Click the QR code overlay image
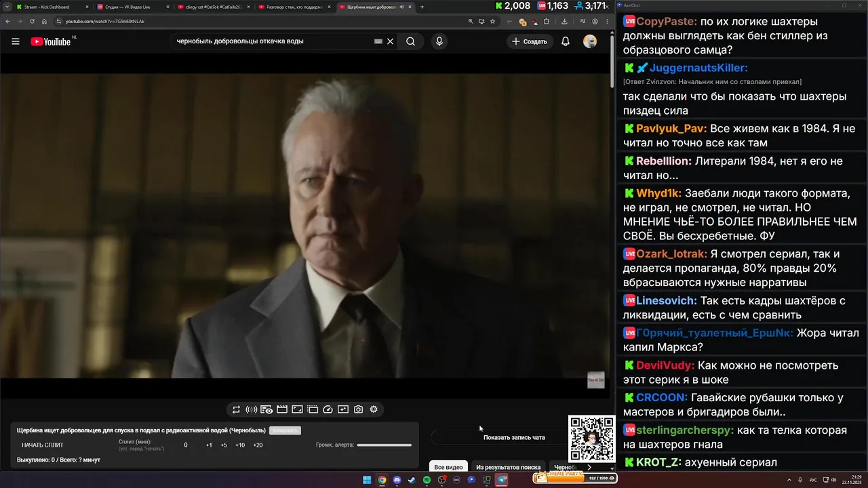868x488 pixels. click(592, 439)
